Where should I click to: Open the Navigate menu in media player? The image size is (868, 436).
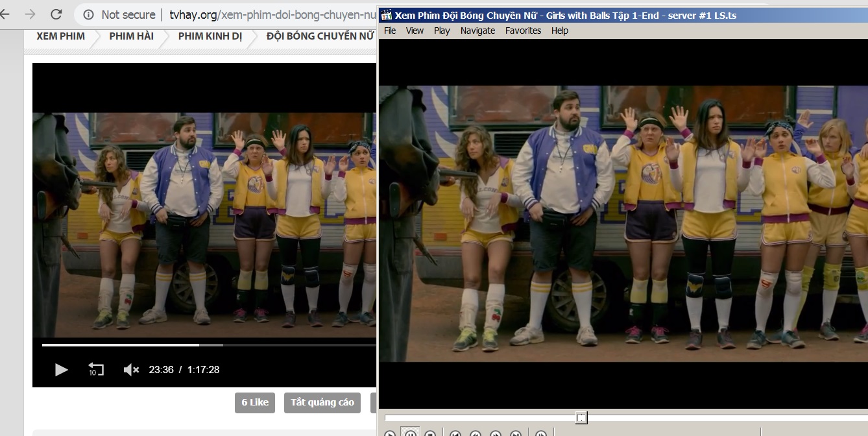point(477,30)
